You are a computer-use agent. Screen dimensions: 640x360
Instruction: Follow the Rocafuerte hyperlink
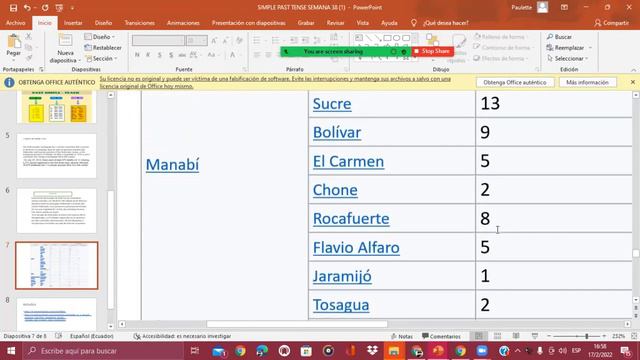click(x=351, y=218)
